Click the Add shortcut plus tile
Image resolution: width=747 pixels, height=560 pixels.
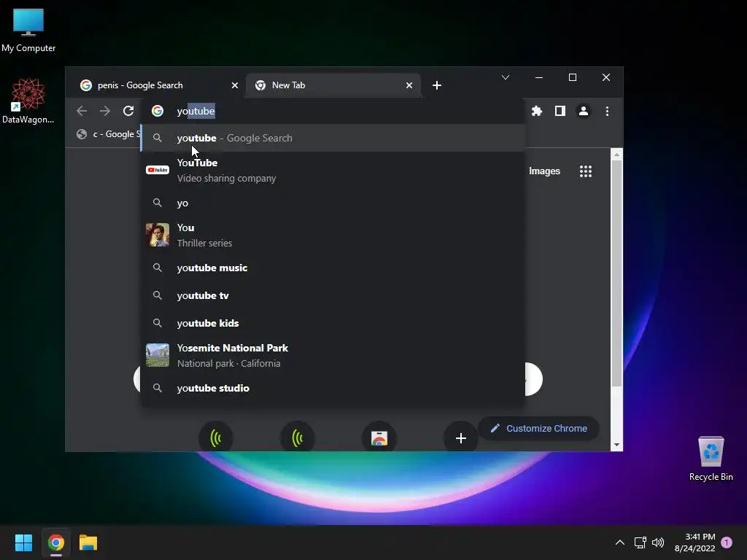click(x=461, y=437)
